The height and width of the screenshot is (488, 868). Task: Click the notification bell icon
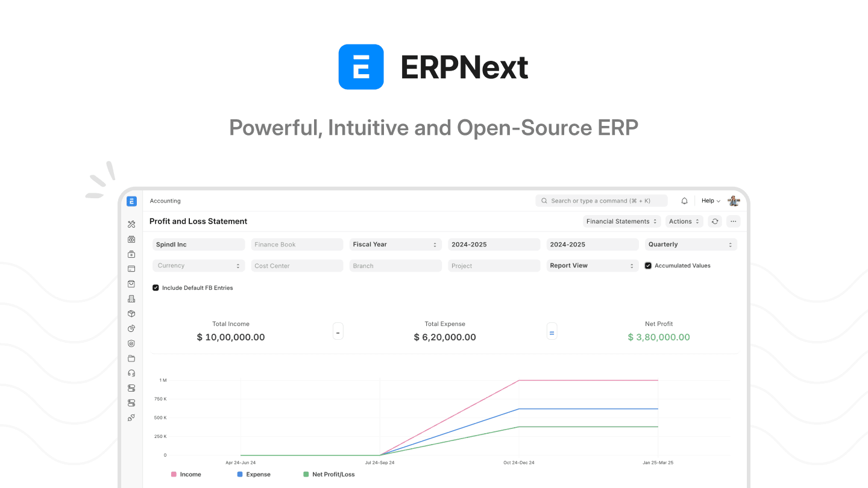click(x=684, y=201)
